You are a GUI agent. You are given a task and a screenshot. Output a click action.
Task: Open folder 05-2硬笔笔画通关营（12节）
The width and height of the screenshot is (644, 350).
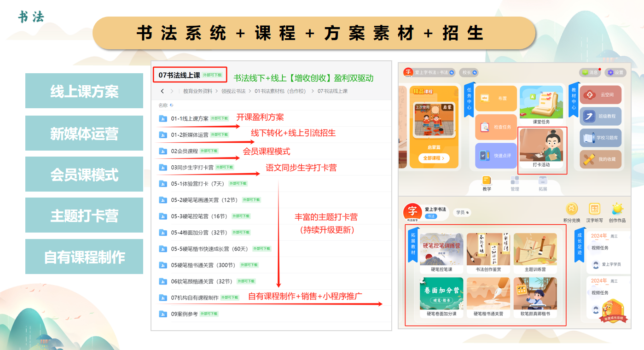204,200
